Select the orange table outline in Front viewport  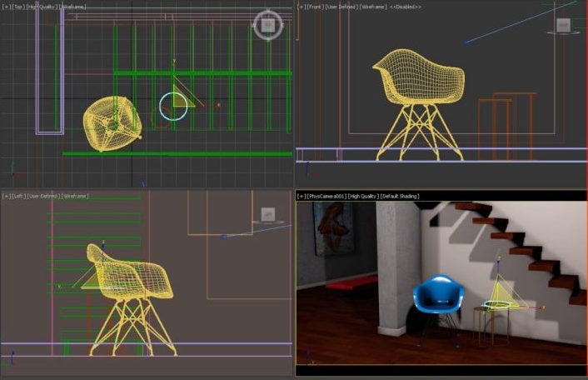coord(507,126)
